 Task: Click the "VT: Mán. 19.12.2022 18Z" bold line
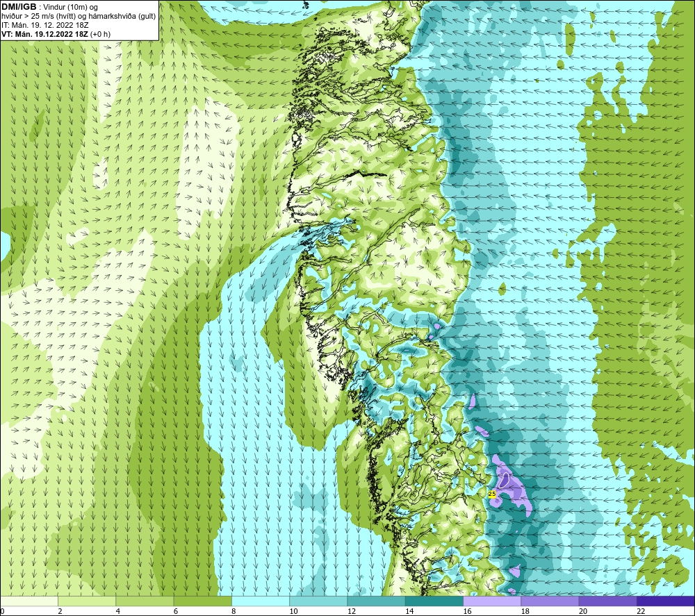click(x=44, y=34)
